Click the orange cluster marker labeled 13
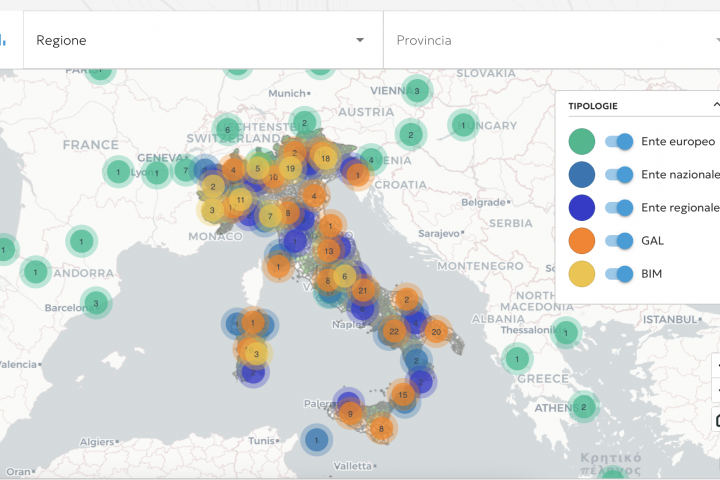720x480 pixels. coord(329,251)
